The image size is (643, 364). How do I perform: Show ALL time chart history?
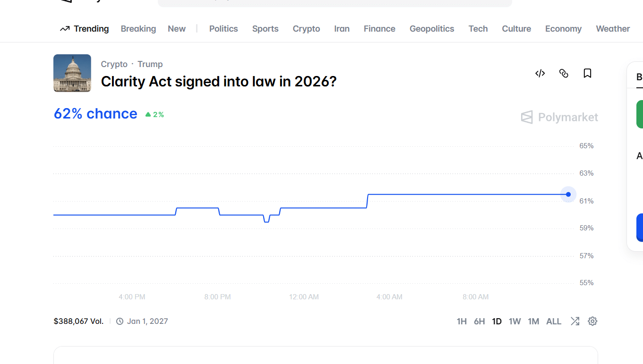[x=554, y=322]
